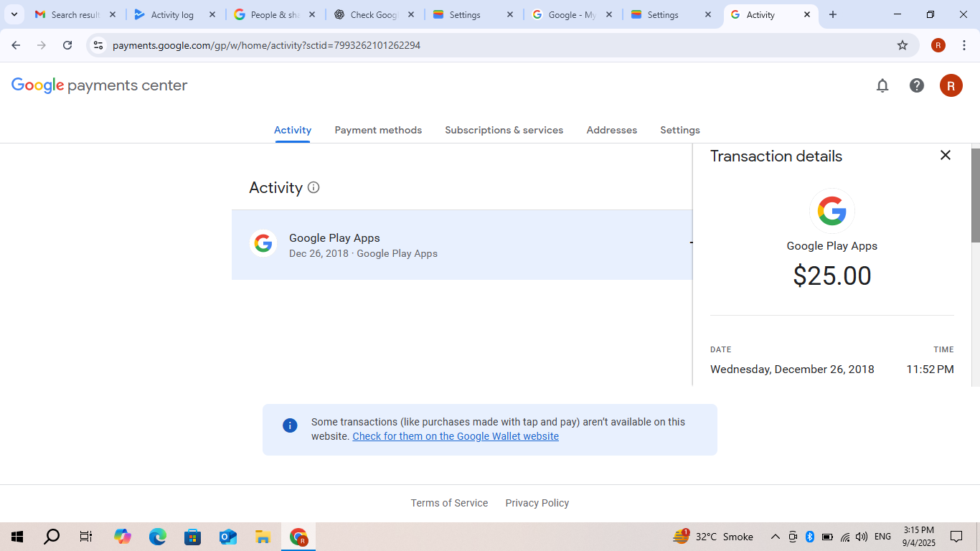Select the Activity navigation tab
The height and width of the screenshot is (551, 980).
coord(293,130)
